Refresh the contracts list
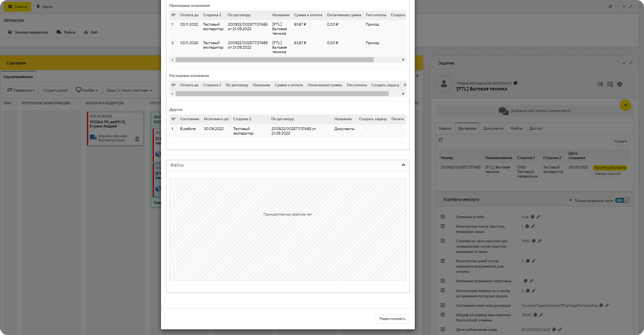644x335 pixels. [440, 140]
